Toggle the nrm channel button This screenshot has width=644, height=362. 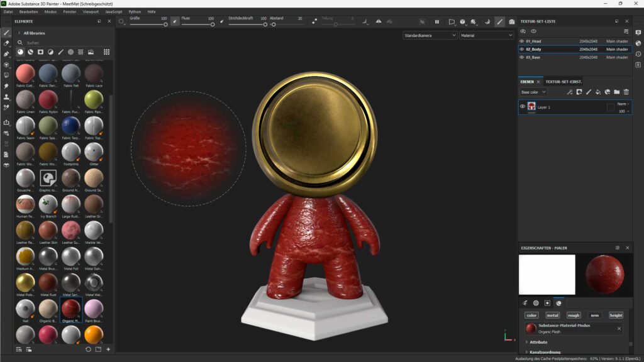click(x=595, y=315)
